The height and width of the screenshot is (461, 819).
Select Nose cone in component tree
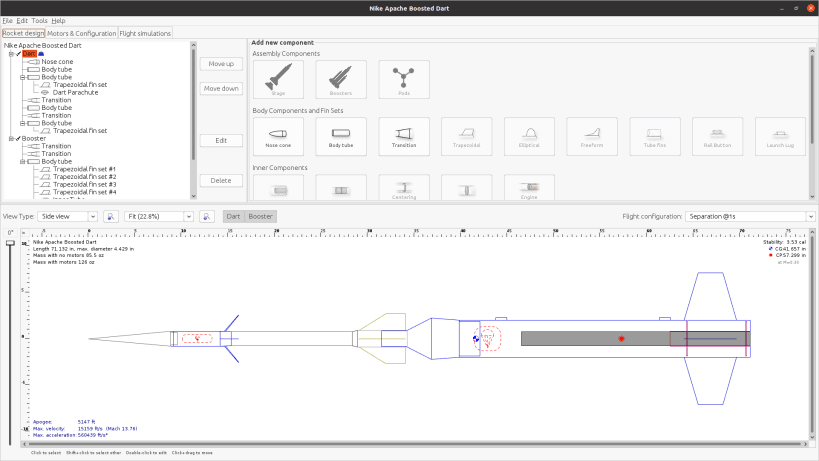(x=57, y=62)
